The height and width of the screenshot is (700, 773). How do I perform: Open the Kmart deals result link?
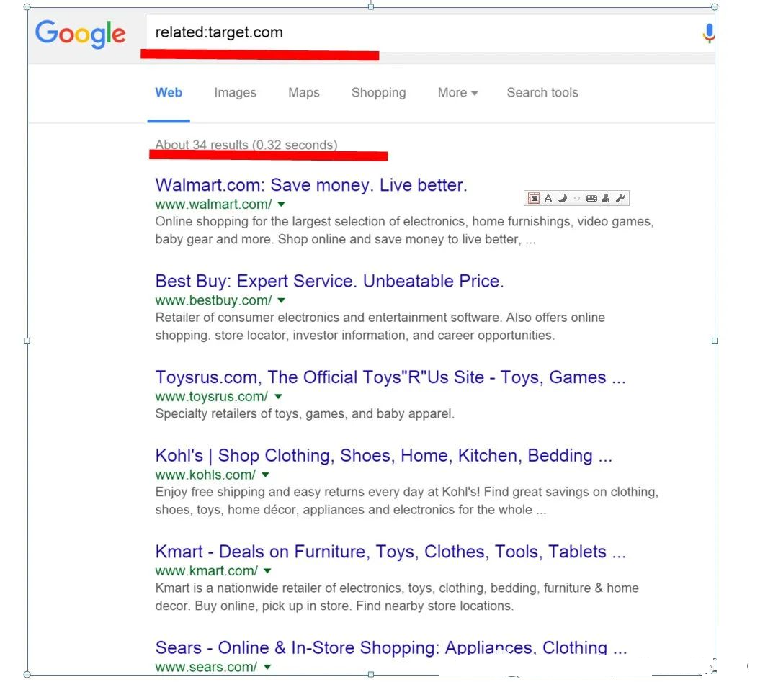(x=390, y=552)
